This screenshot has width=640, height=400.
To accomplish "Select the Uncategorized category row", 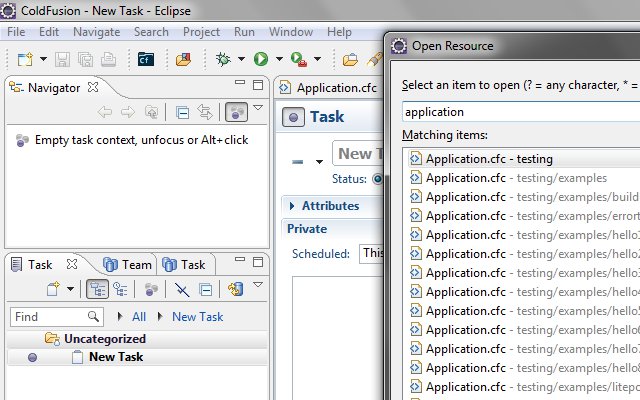I will [138, 339].
